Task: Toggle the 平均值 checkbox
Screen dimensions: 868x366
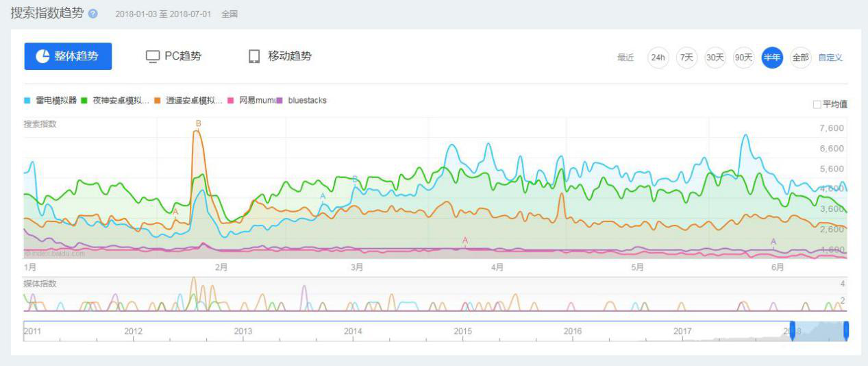Action: click(x=817, y=104)
